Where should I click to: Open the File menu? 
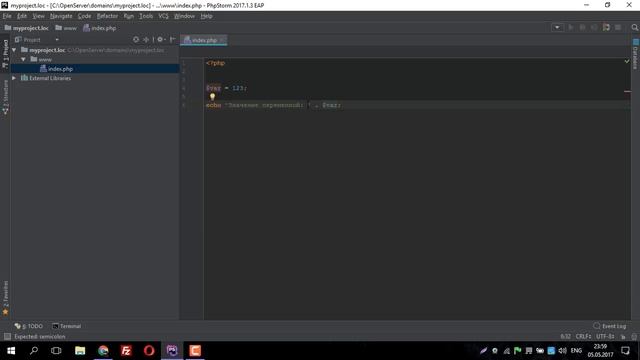click(x=7, y=16)
